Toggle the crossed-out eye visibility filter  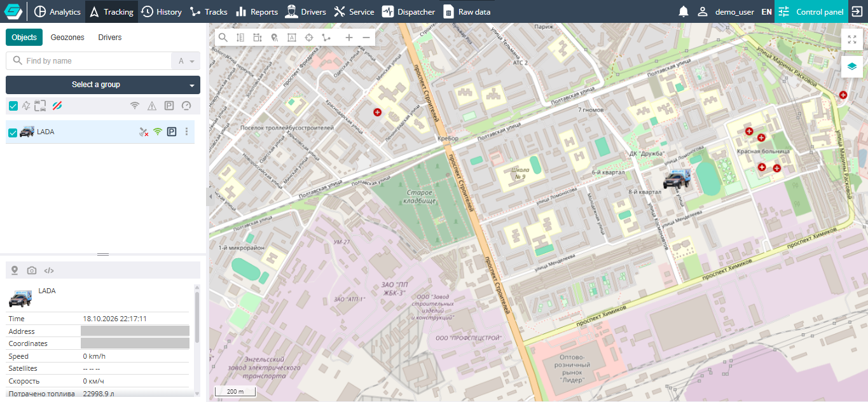[57, 106]
